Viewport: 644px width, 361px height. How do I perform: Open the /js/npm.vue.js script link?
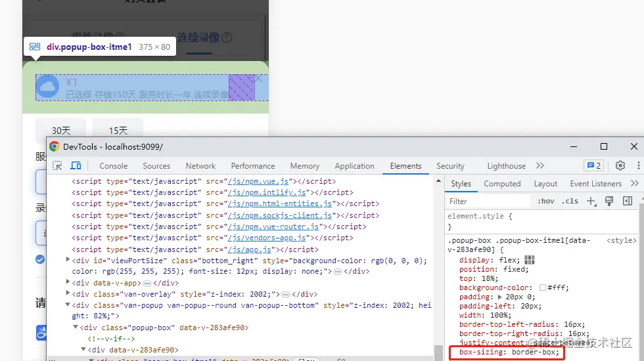tap(258, 181)
